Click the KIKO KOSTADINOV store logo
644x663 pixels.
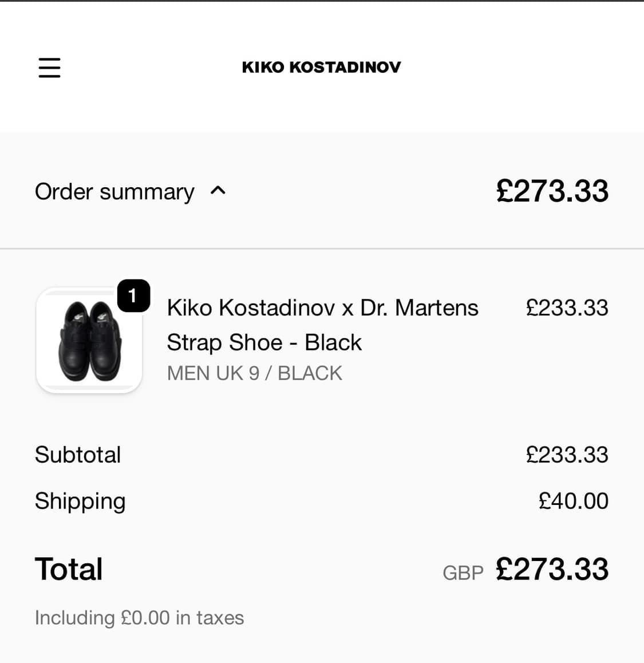point(321,67)
